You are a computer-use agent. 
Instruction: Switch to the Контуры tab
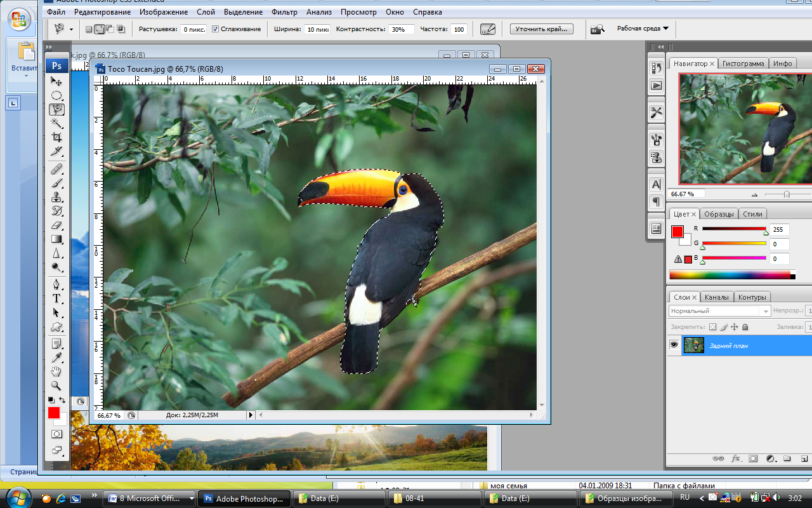(752, 297)
